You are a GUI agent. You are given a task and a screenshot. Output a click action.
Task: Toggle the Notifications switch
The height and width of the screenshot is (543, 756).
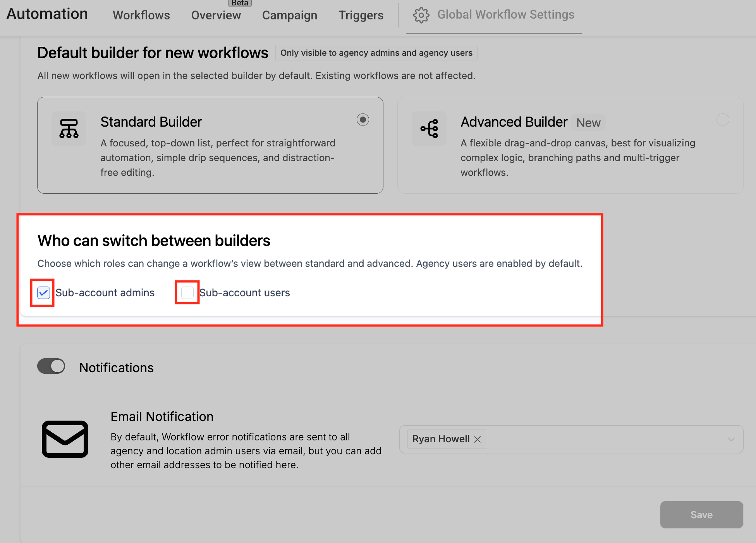51,366
